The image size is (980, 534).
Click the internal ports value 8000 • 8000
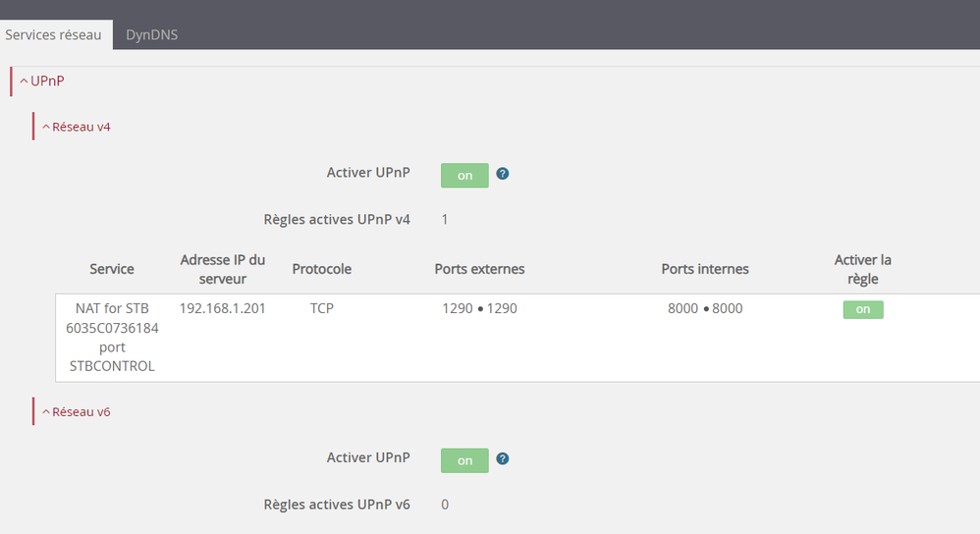coord(705,308)
